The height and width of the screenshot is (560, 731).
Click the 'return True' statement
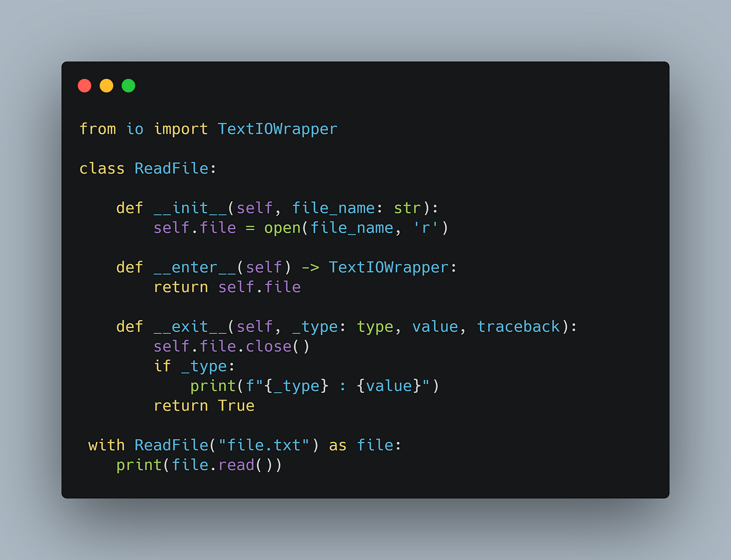point(204,405)
